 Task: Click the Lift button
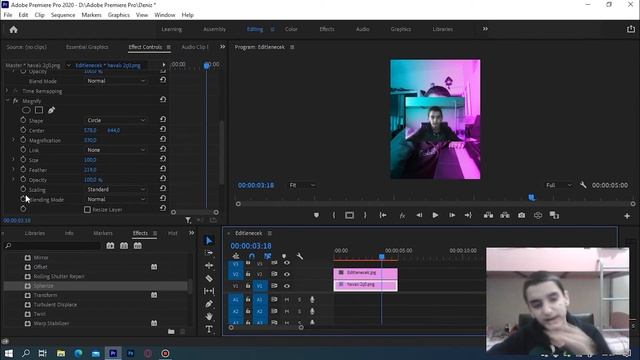pos(489,215)
